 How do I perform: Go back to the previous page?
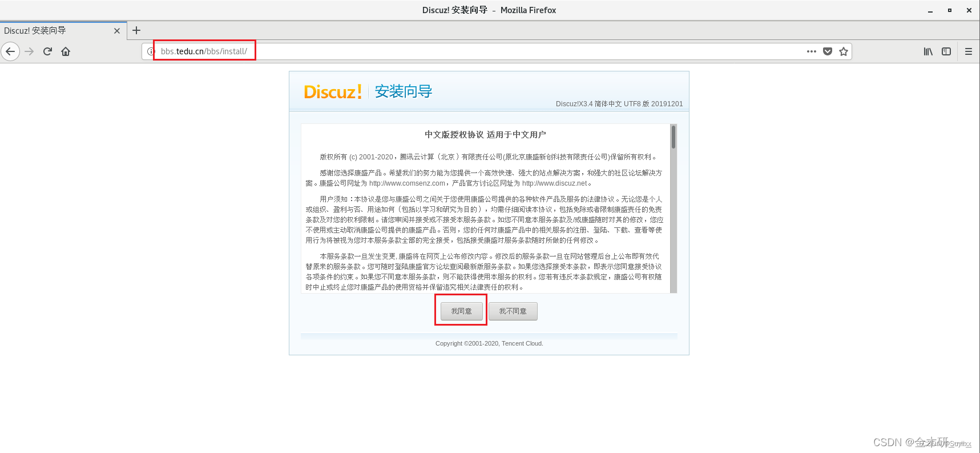(x=10, y=51)
